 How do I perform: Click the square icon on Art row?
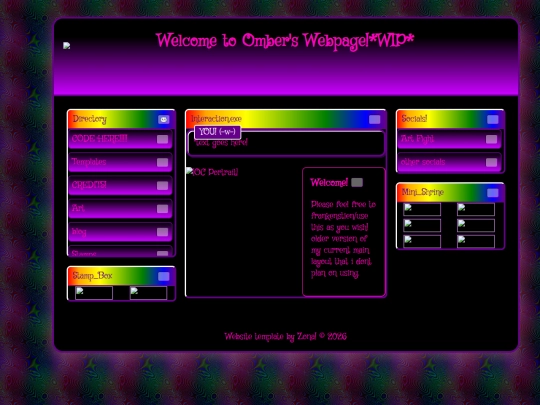163,209
